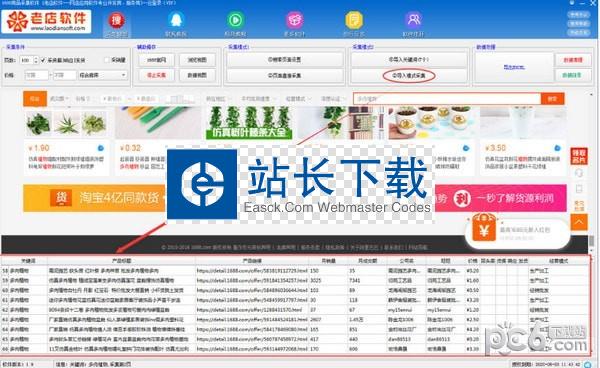Click the 利 icon on the pink banner
Image resolution: width=600 pixels, height=368 pixels.
click(461, 198)
